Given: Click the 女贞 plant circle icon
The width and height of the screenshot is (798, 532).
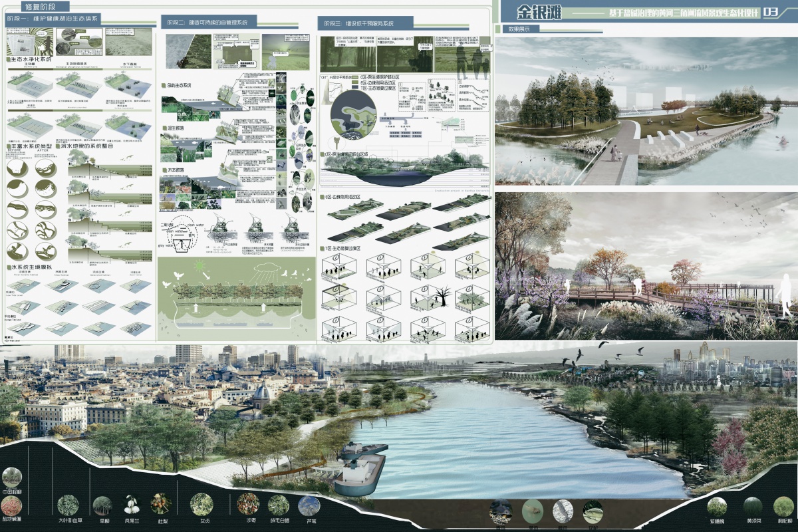Looking at the screenshot, I should 200,503.
